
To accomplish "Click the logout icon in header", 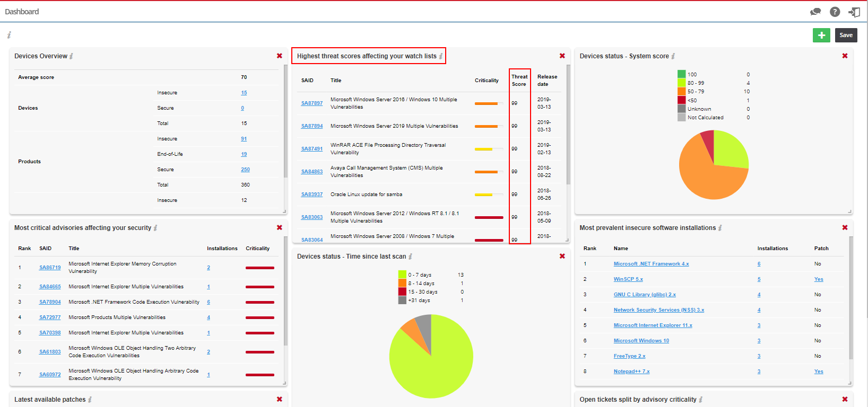I will pyautogui.click(x=854, y=12).
